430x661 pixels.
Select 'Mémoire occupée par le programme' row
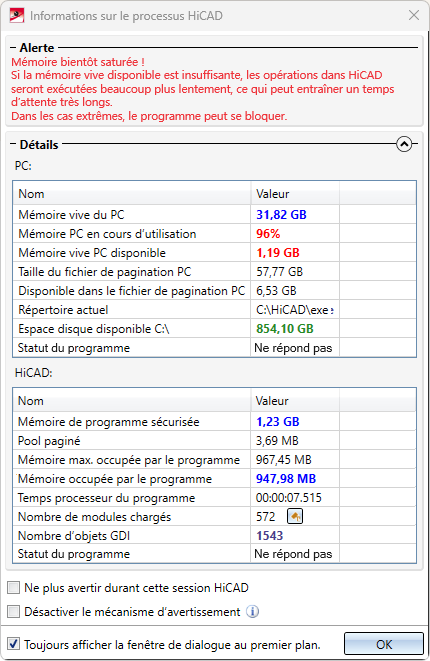point(215,478)
